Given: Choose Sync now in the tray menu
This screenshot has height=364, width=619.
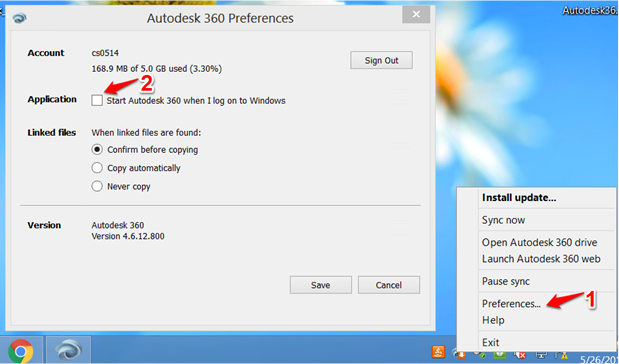Looking at the screenshot, I should coord(503,220).
